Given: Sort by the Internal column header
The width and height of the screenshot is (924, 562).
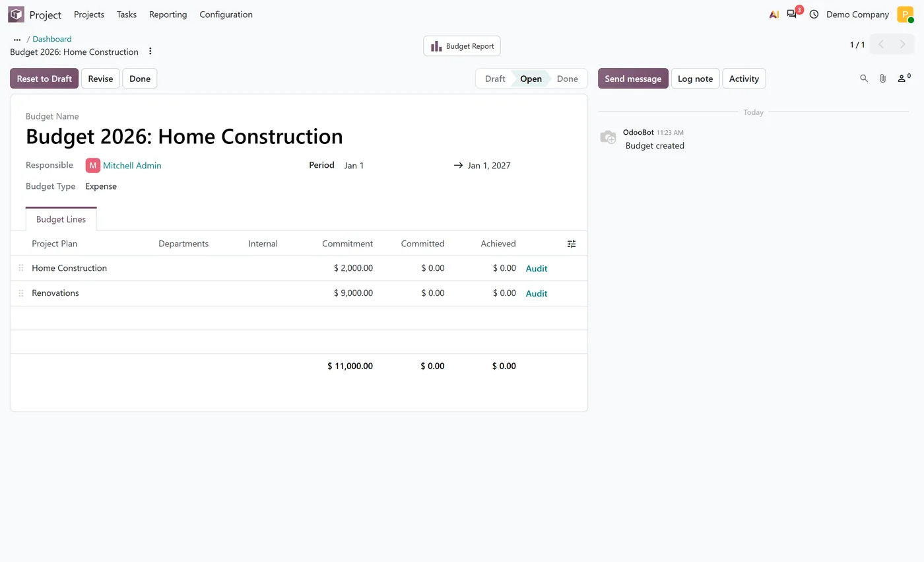Looking at the screenshot, I should 263,244.
